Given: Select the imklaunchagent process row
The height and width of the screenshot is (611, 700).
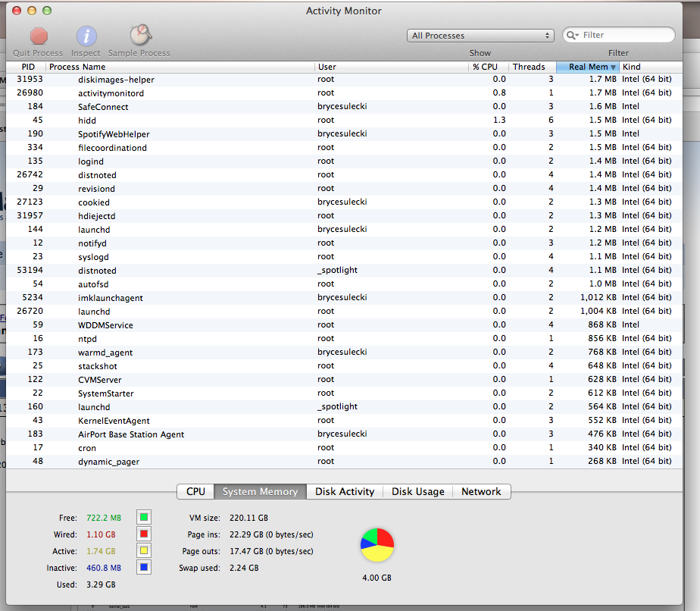Looking at the screenshot, I should (344, 297).
